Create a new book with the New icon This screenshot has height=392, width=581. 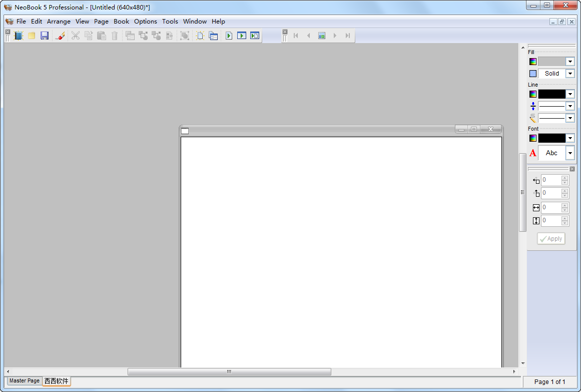(x=19, y=36)
